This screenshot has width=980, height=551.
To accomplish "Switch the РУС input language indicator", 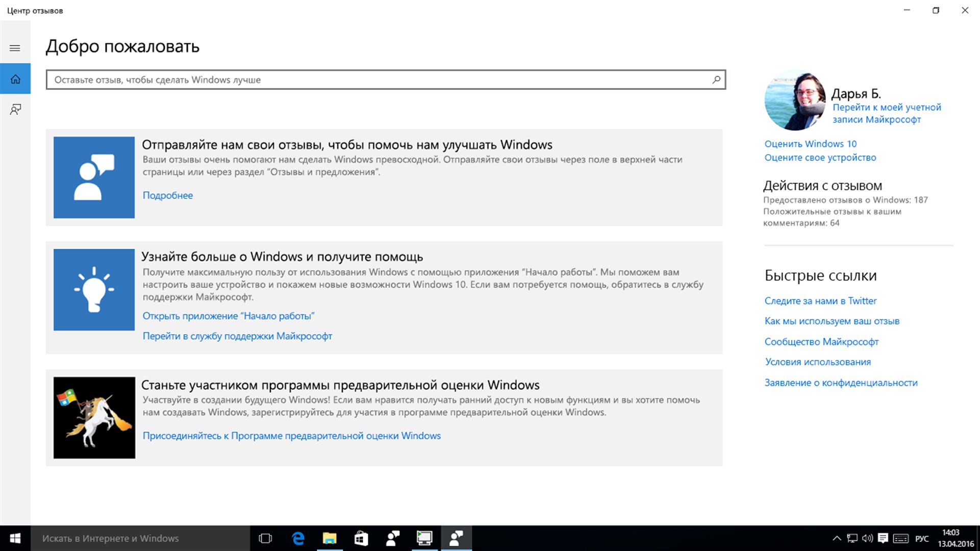I will 921,538.
